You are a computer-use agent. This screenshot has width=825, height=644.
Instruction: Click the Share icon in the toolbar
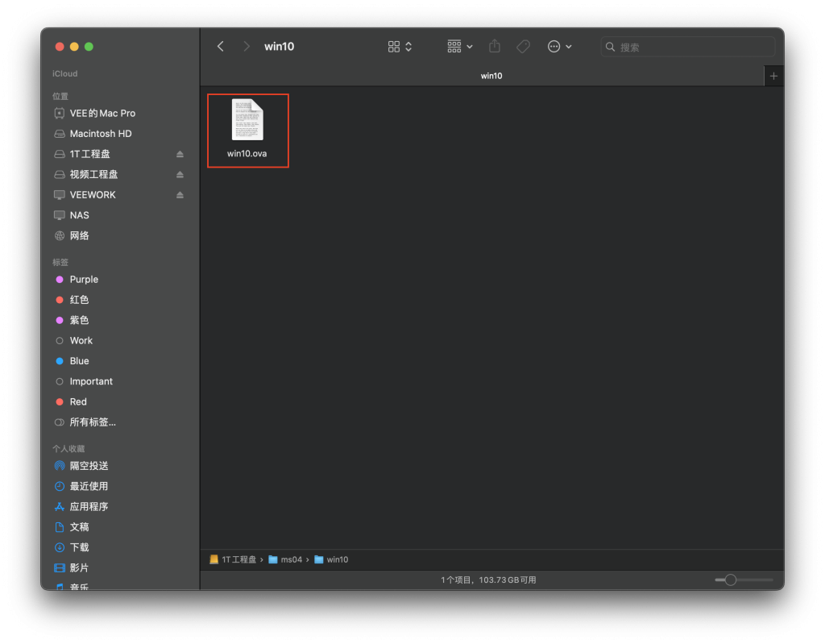(494, 46)
